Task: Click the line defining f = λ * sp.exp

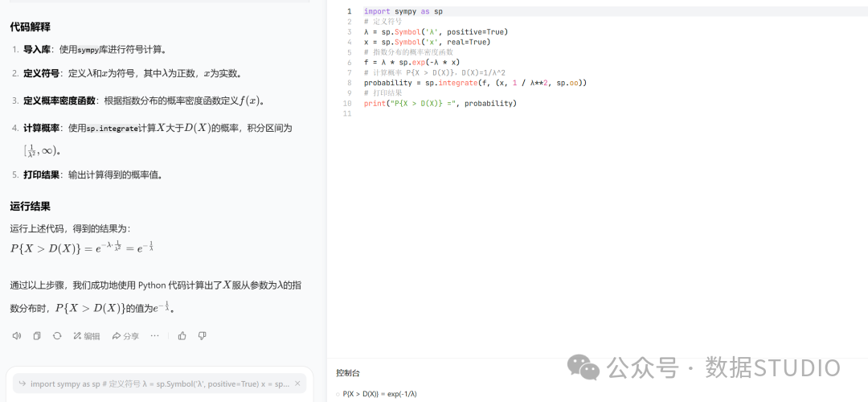Action: 411,62
